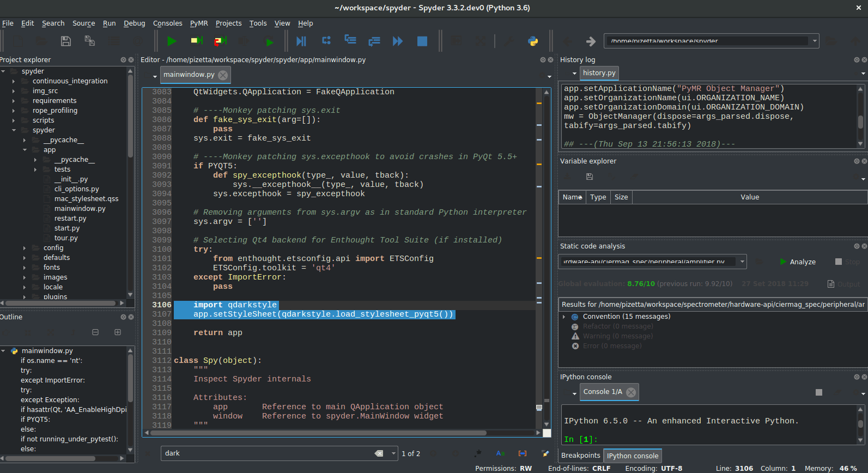Click the Step return icon
The image size is (868, 473).
tap(374, 41)
